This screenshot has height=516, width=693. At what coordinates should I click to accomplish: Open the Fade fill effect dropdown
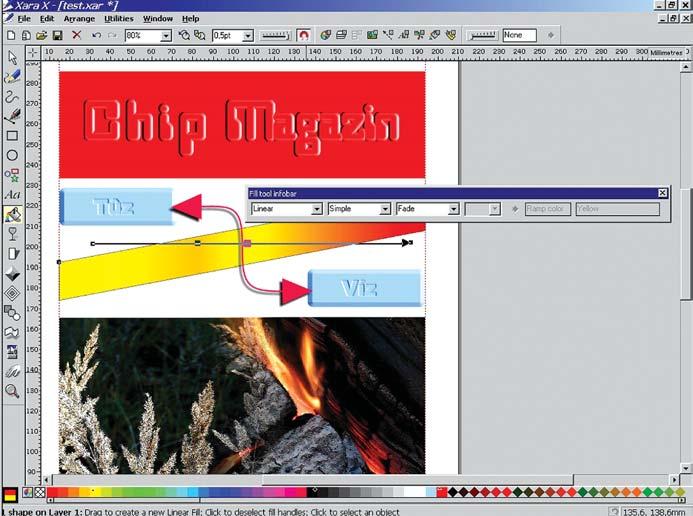453,209
